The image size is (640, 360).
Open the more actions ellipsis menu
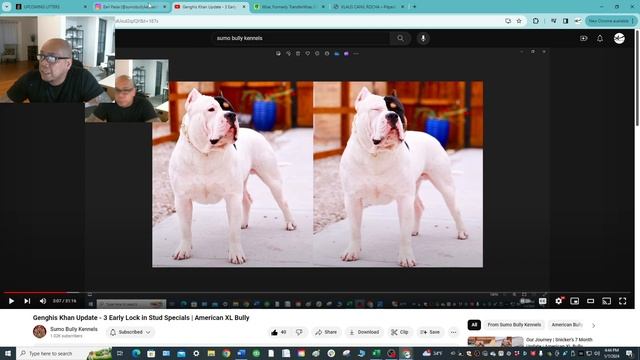point(453,332)
